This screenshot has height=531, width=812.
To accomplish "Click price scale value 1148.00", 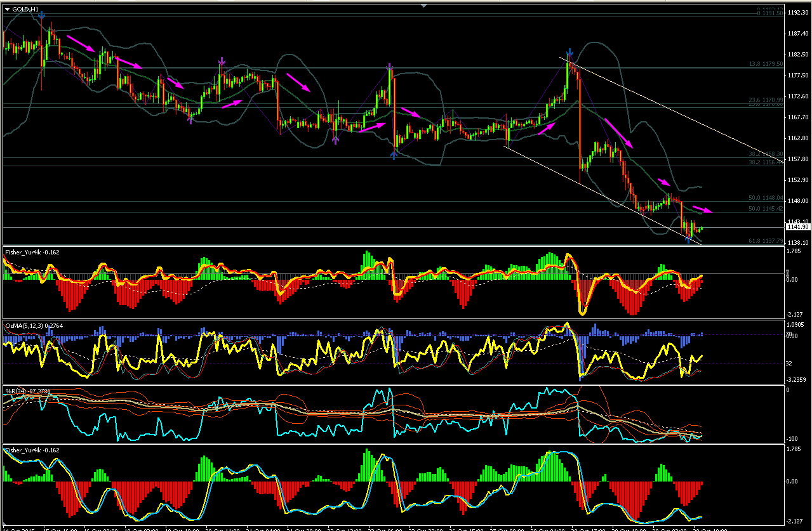I will pyautogui.click(x=797, y=201).
